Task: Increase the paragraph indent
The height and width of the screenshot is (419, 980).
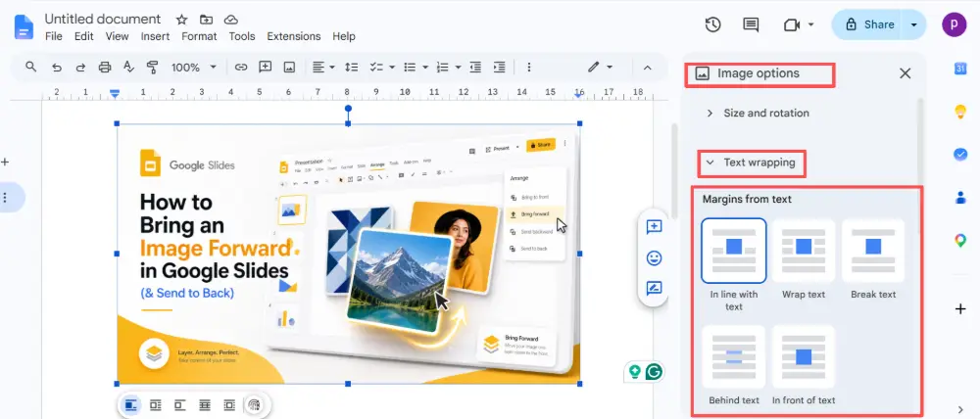Action: click(500, 67)
